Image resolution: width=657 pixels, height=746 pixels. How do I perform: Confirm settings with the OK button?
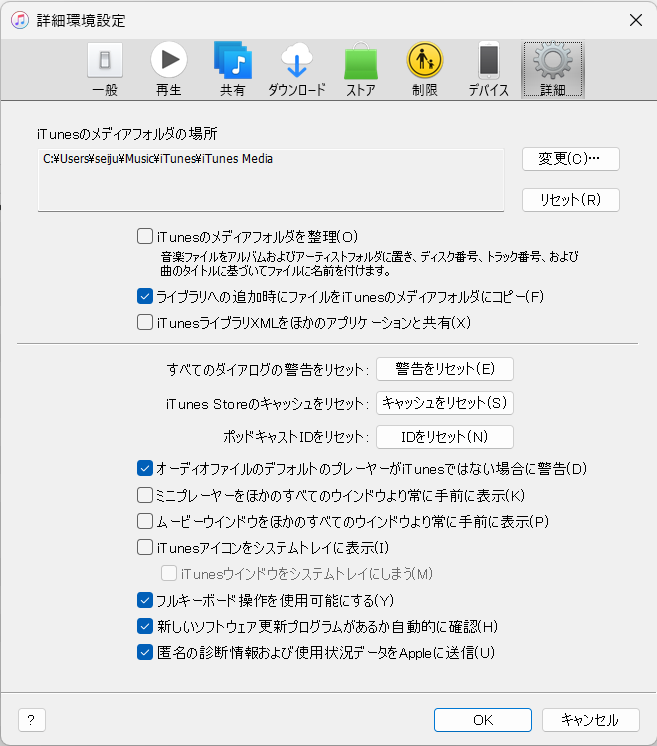coord(483,720)
